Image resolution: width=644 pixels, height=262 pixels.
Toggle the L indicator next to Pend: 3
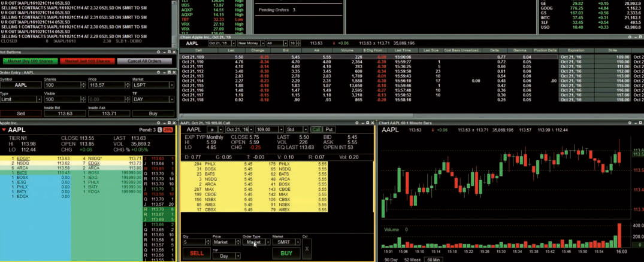pos(160,130)
